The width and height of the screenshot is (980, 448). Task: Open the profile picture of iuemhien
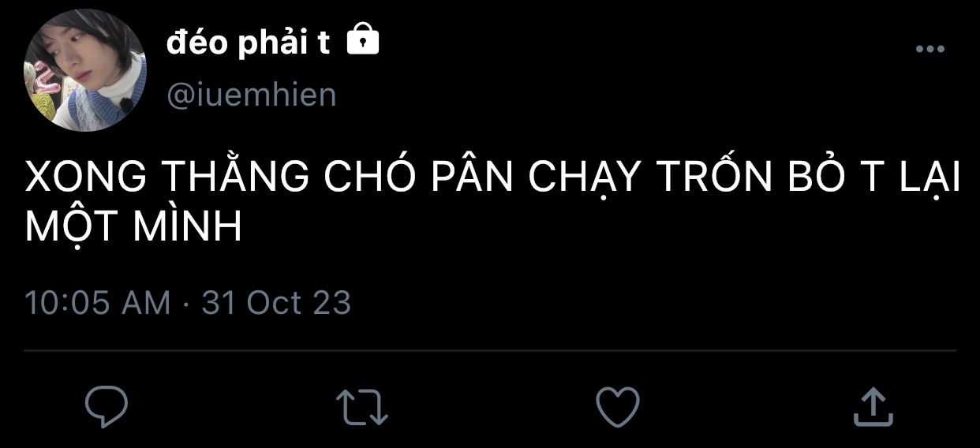point(85,71)
